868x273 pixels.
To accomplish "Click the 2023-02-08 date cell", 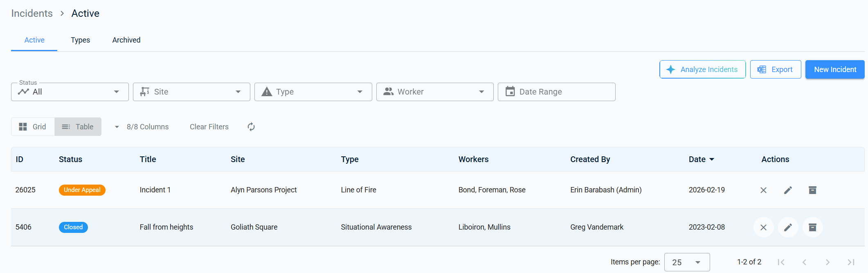I will (x=706, y=227).
